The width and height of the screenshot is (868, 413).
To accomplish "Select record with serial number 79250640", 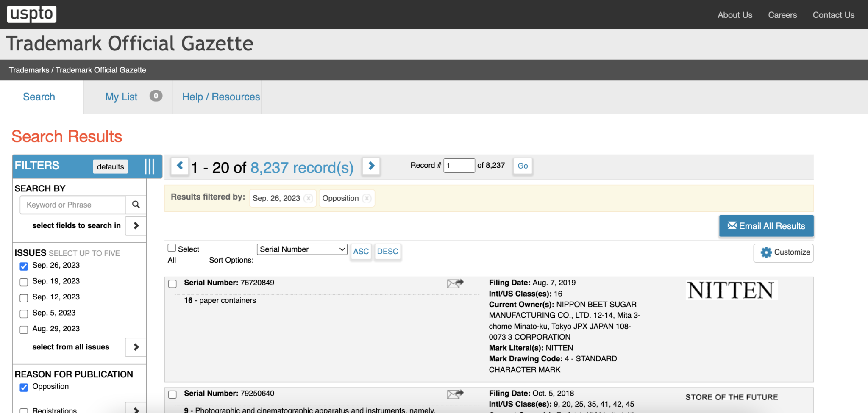I will point(172,394).
